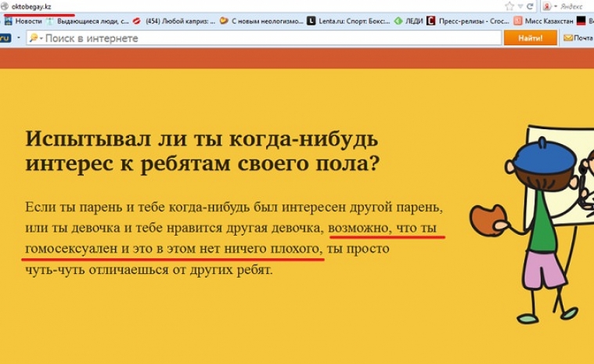Screen dimensions: 594x364
Task: Click the site globe icon beside oktobegay.kz
Action: [5, 5]
